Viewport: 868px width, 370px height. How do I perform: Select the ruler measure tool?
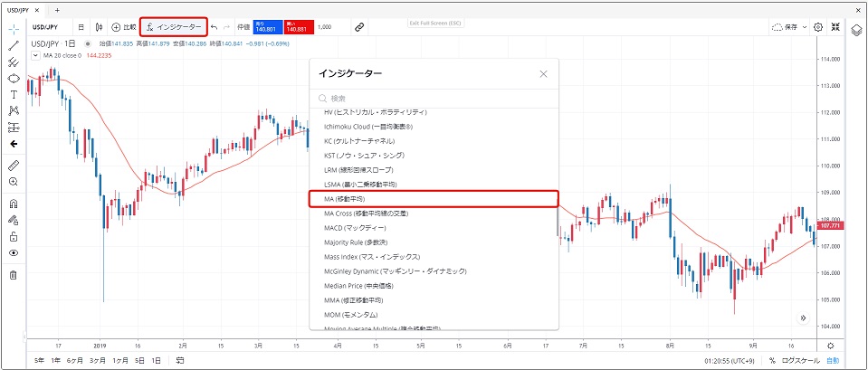click(14, 165)
